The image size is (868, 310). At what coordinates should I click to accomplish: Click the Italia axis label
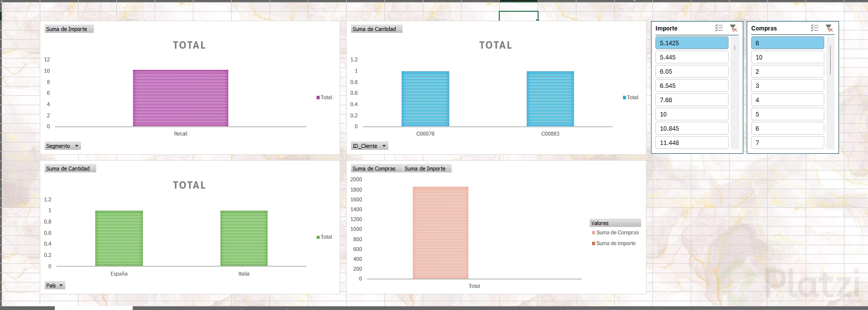[244, 274]
